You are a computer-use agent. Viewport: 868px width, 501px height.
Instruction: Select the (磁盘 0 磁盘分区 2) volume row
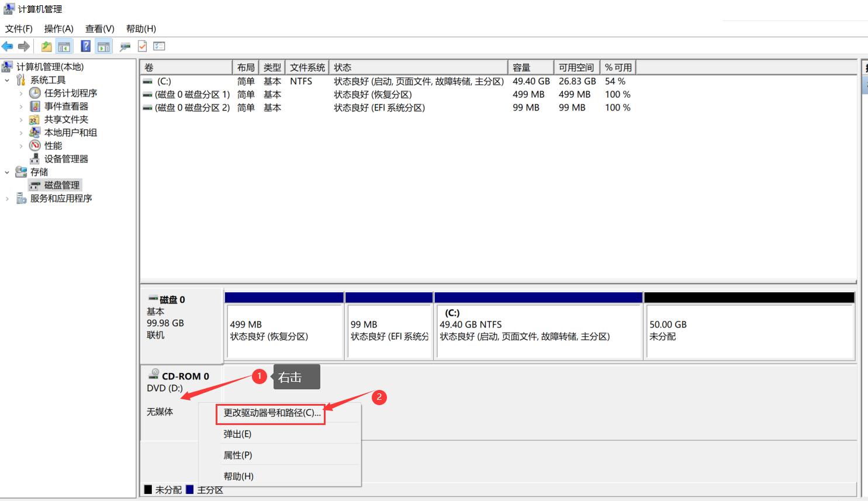387,108
